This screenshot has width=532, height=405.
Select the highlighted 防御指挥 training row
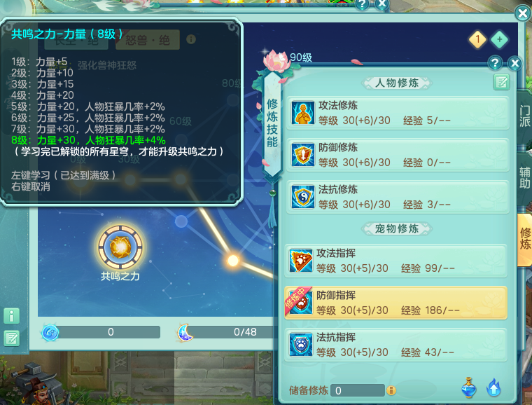pyautogui.click(x=395, y=303)
